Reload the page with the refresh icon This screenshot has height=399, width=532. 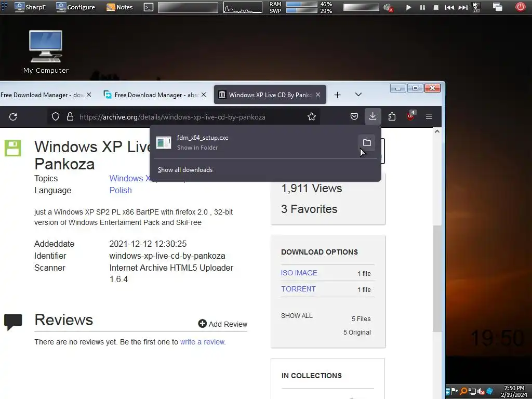point(13,117)
